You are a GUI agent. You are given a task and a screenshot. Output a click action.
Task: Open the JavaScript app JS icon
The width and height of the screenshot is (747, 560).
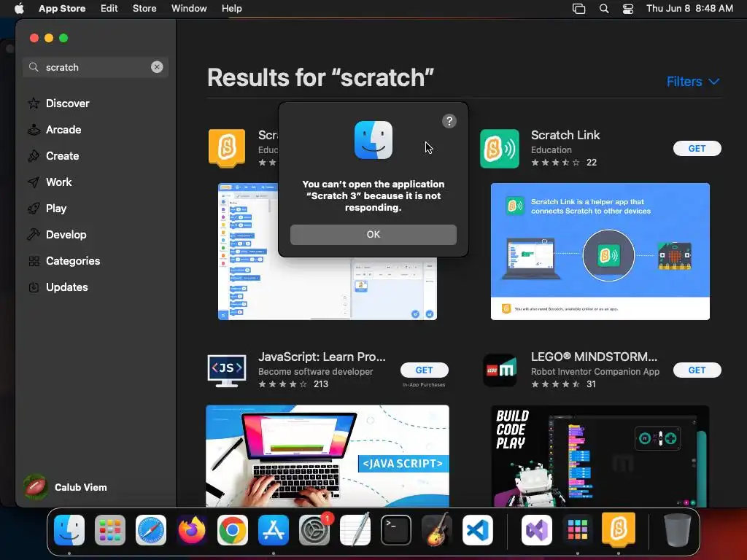227,370
